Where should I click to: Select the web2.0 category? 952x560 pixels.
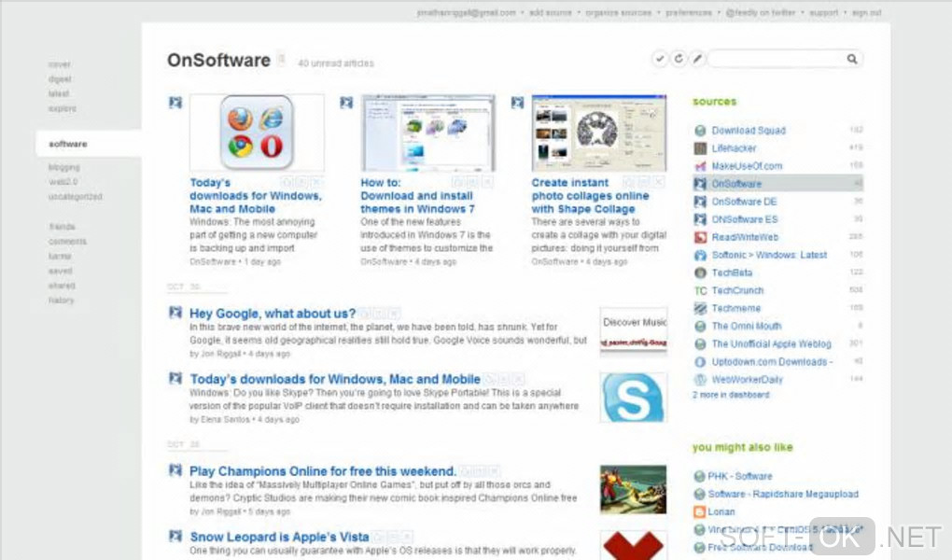(63, 182)
